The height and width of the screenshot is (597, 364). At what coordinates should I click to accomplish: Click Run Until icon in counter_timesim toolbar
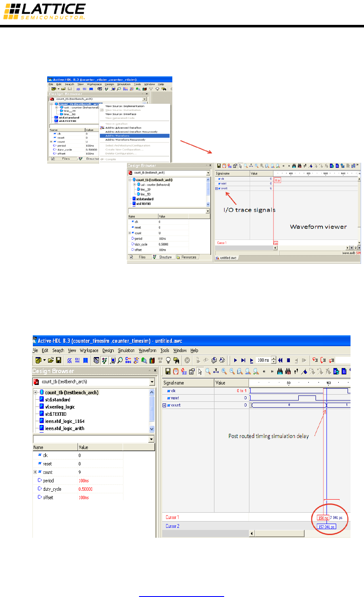tap(243, 360)
